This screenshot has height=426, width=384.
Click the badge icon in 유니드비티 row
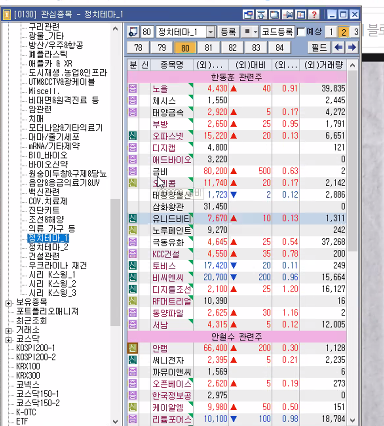[133, 218]
